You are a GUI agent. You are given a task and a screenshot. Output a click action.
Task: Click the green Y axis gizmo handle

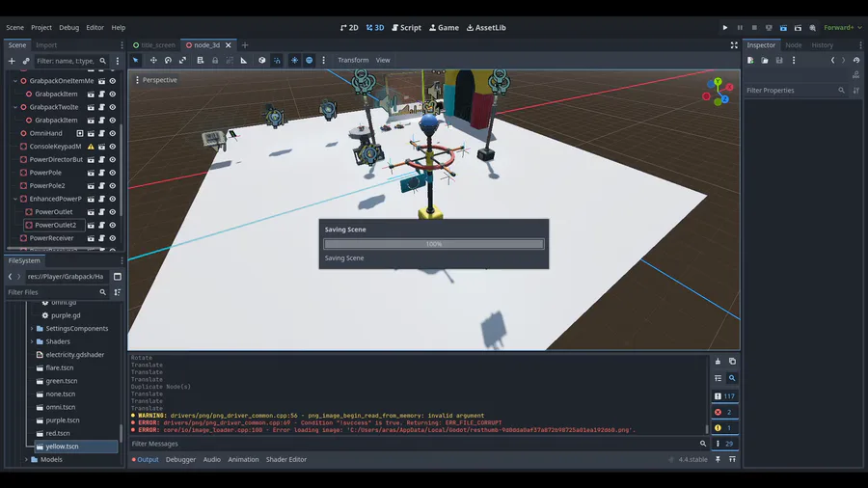click(x=718, y=82)
